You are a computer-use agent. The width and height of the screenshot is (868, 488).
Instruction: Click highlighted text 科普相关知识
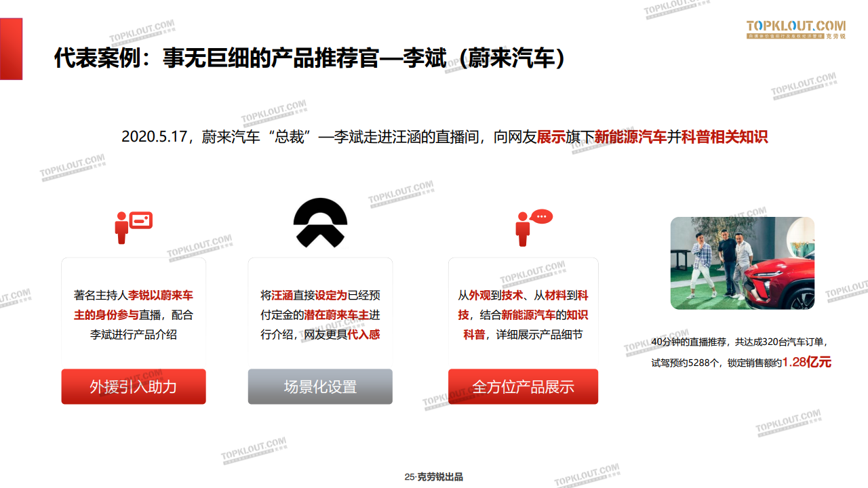click(724, 137)
